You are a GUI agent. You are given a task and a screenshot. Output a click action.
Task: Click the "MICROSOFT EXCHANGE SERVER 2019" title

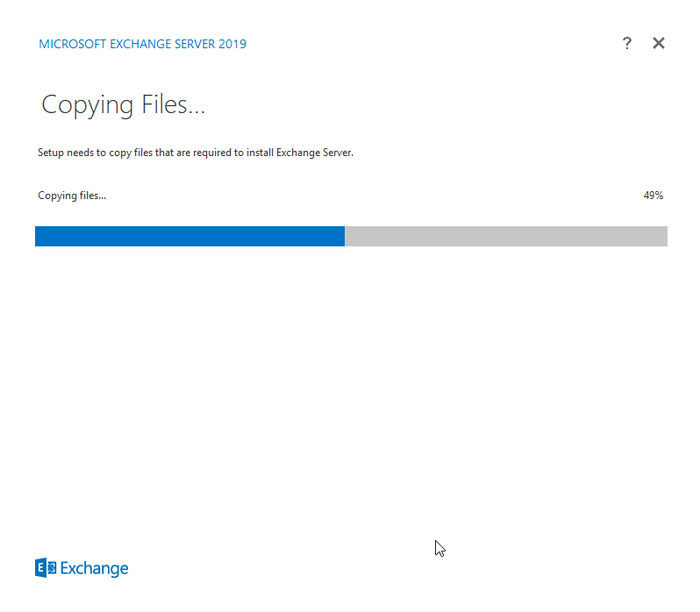(x=142, y=44)
